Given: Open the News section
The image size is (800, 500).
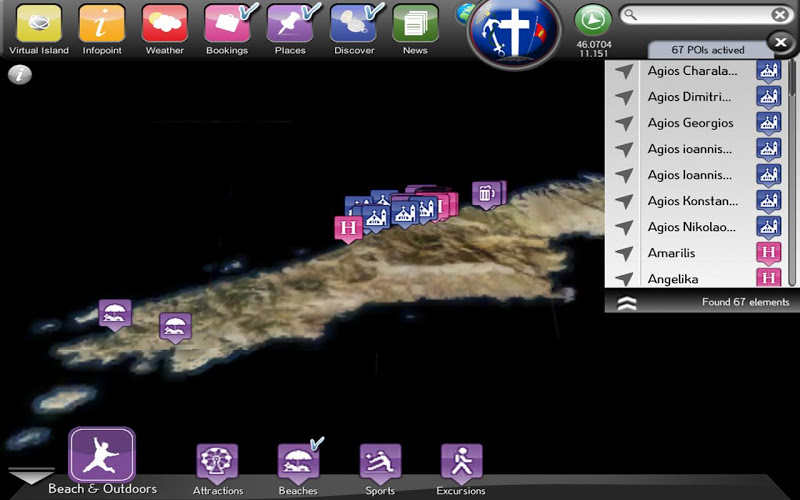Looking at the screenshot, I should (415, 24).
